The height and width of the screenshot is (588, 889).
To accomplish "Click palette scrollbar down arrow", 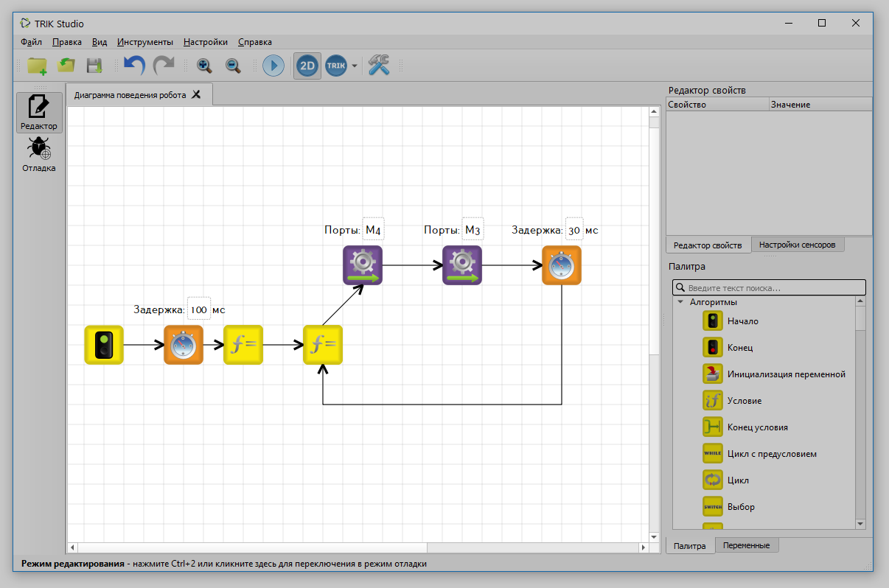I will 860,524.
